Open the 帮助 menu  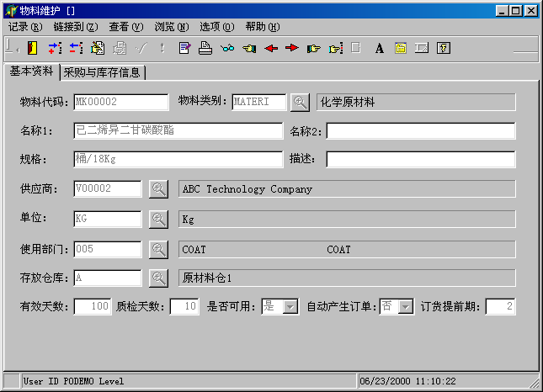coord(262,27)
